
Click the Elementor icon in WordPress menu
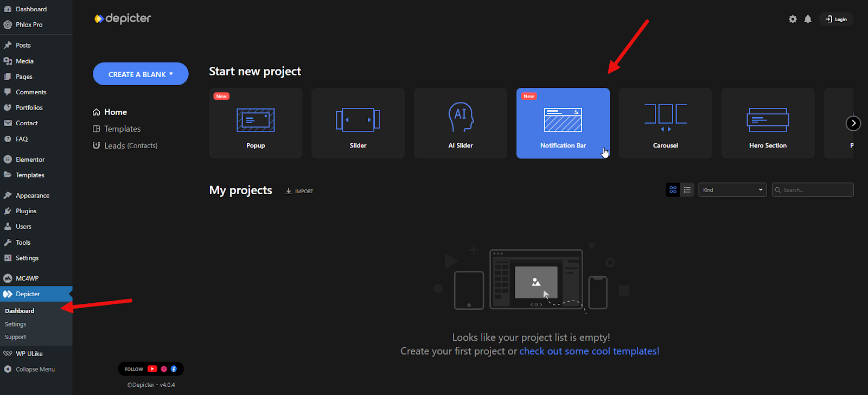click(8, 160)
